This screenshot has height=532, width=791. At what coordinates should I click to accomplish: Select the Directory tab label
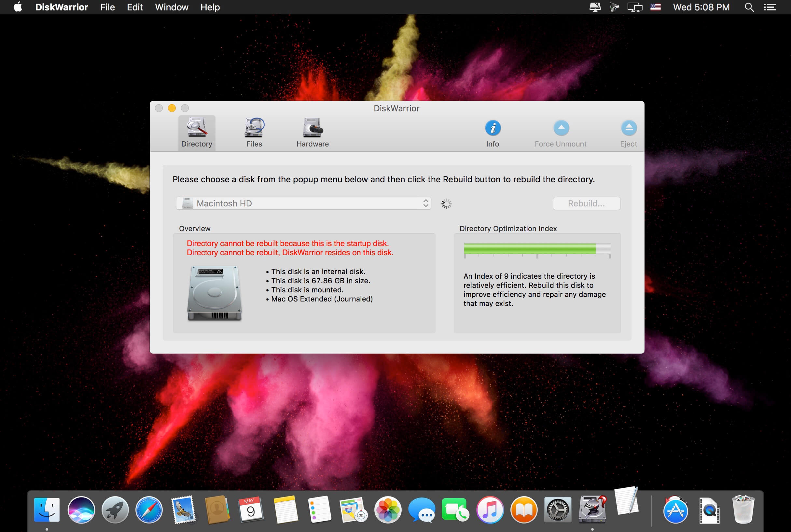[196, 144]
